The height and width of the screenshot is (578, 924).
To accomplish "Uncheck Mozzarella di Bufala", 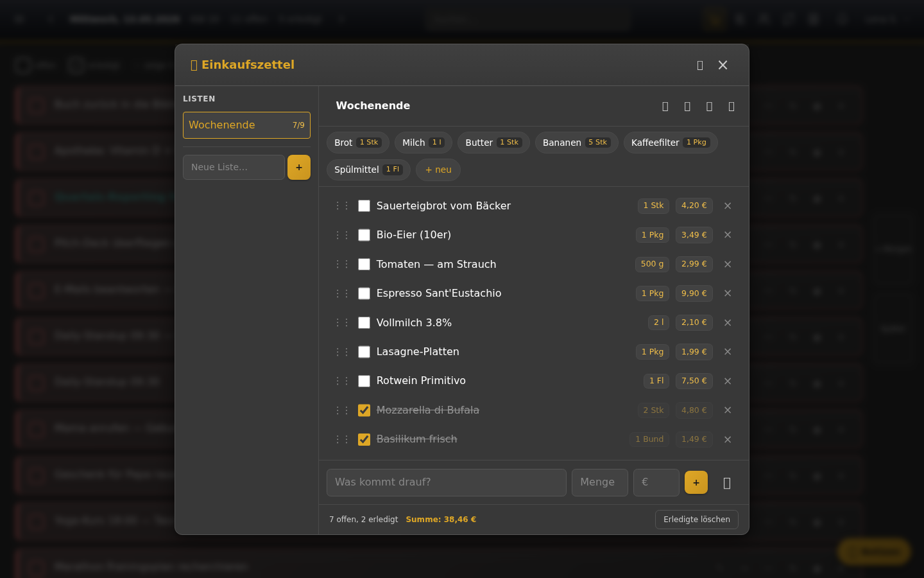I will point(364,410).
